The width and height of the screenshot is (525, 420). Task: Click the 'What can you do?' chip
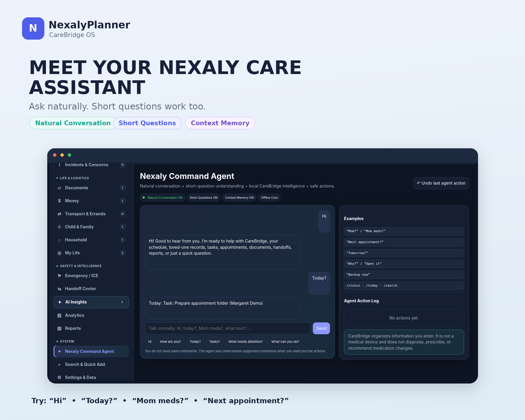pos(285,342)
